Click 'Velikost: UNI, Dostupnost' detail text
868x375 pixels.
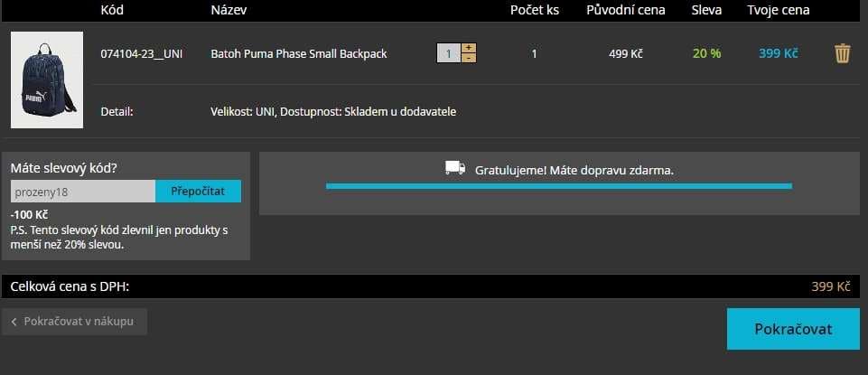pyautogui.click(x=333, y=112)
